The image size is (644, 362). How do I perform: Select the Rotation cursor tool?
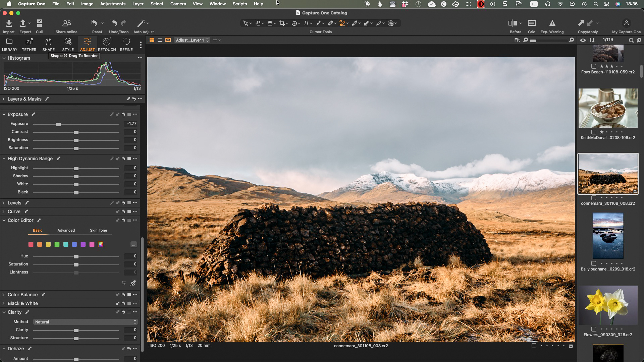tap(294, 23)
